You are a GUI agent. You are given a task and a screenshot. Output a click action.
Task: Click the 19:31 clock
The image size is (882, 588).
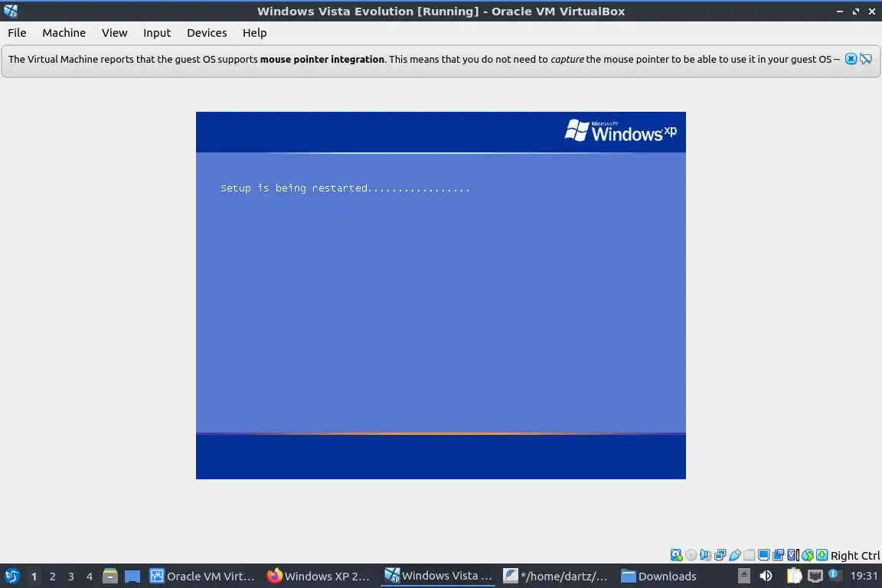coord(864,576)
